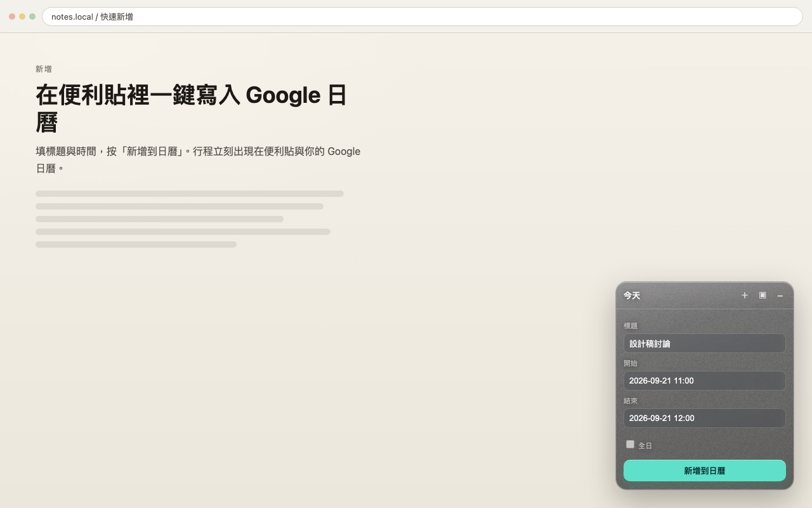Image resolution: width=812 pixels, height=508 pixels.
Task: Minimize the sticky note with the minus icon
Action: 780,295
